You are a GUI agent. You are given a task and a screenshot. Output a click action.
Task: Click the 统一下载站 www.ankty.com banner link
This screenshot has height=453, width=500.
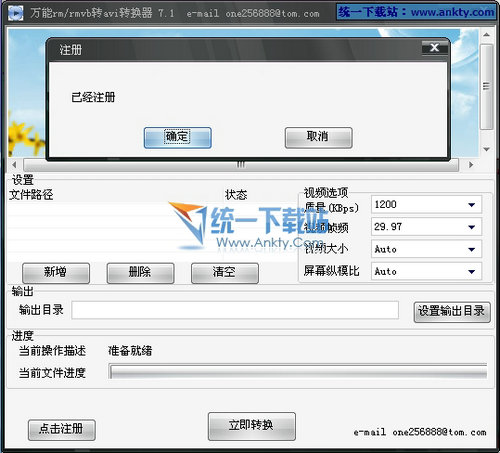point(416,12)
